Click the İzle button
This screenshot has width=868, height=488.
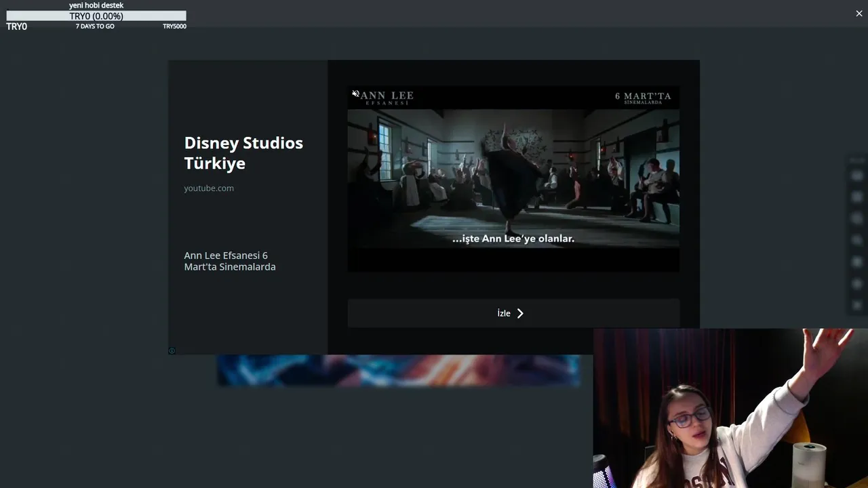coord(513,313)
